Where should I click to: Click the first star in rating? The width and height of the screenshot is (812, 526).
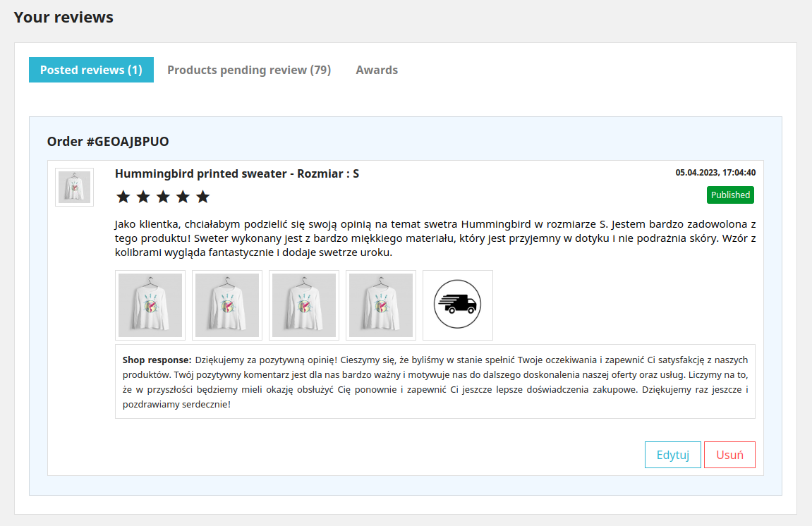(123, 197)
